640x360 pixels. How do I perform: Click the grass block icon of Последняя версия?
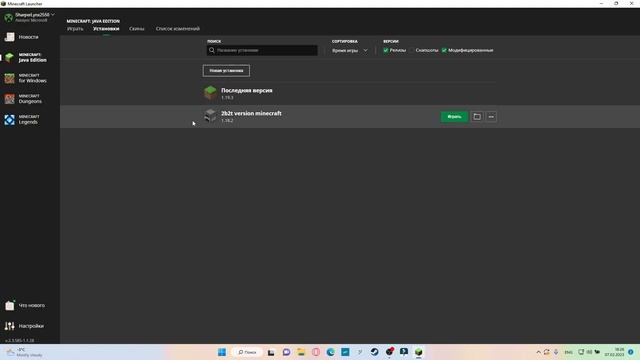tap(210, 93)
